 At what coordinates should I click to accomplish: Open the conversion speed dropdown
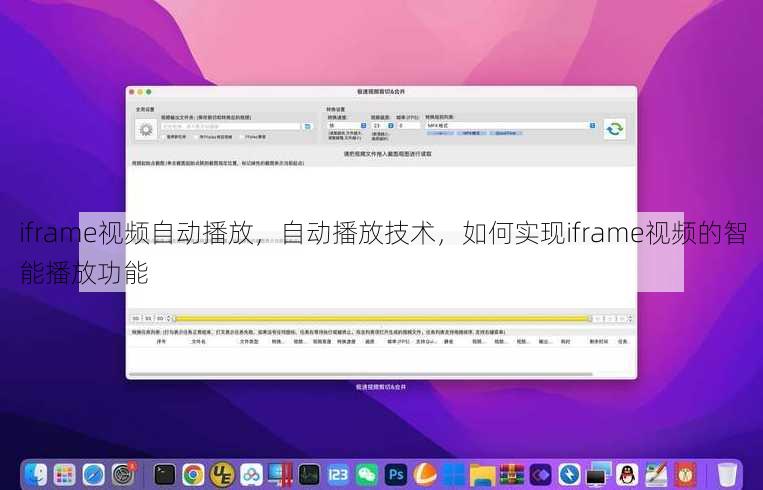pyautogui.click(x=347, y=126)
